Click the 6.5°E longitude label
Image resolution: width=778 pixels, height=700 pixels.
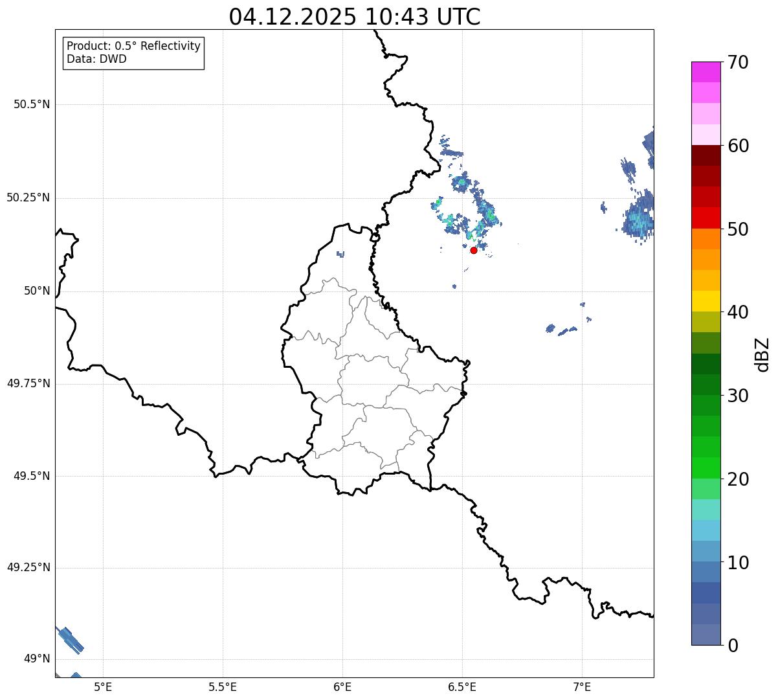[462, 687]
